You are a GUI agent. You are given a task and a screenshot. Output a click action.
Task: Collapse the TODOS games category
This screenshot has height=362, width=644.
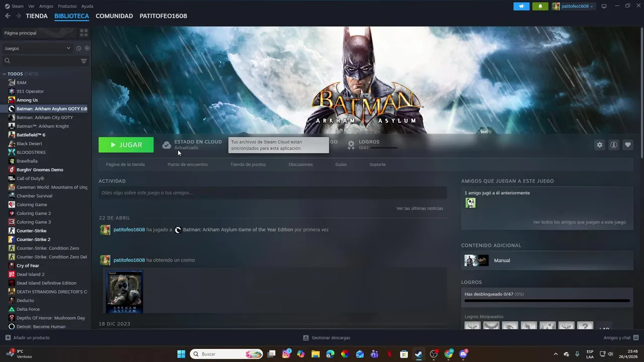point(5,74)
